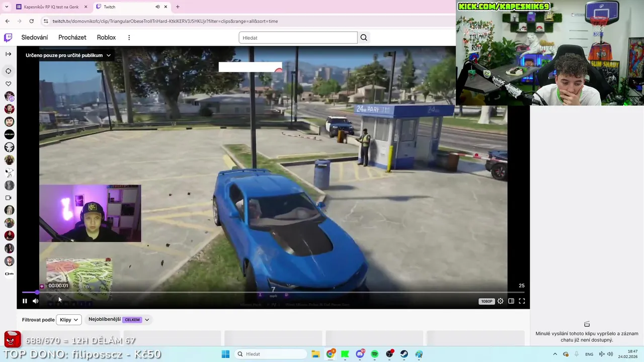Viewport: 644px width, 362px height.
Task: Click the 1080P quality badge
Action: tap(487, 301)
